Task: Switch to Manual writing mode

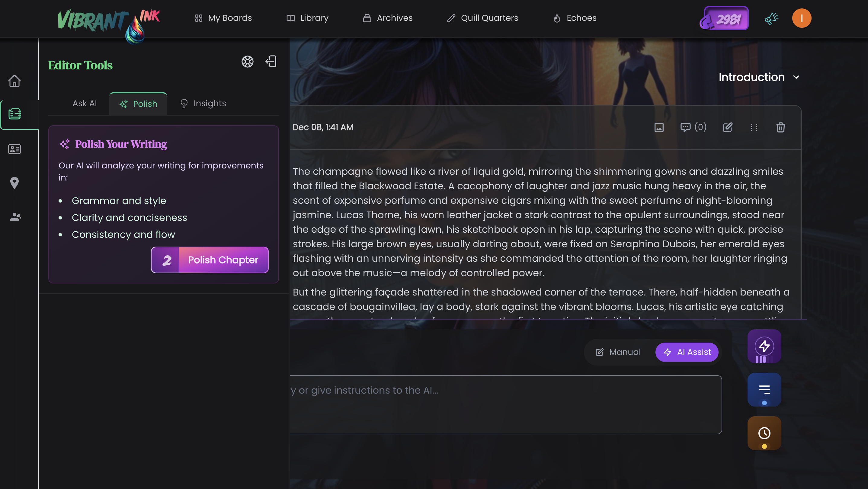Action: [618, 352]
